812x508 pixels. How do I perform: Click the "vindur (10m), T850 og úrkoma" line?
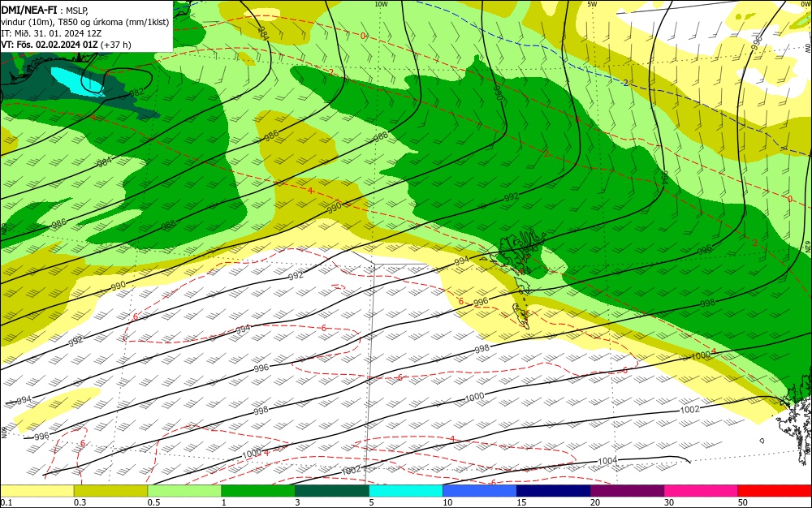tap(85, 21)
